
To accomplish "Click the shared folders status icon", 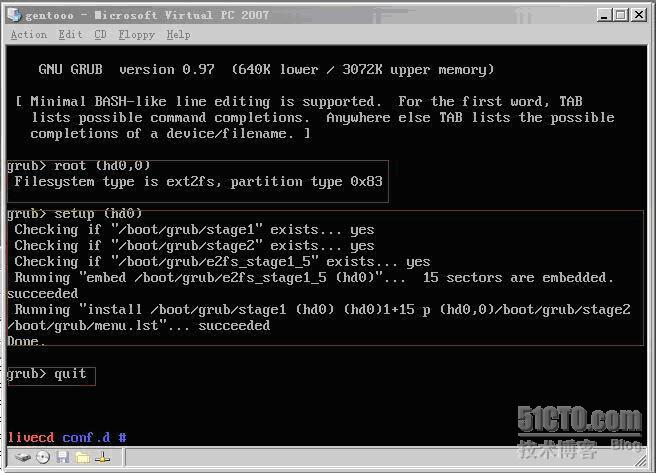I will (83, 458).
